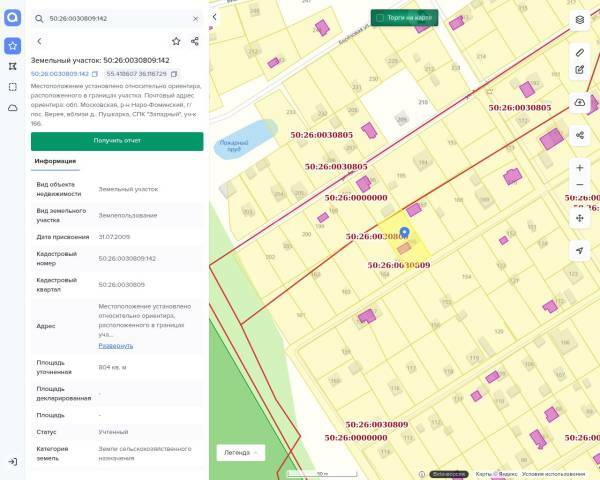Zoom out the map with minus button
600x480 pixels.
tap(580, 185)
